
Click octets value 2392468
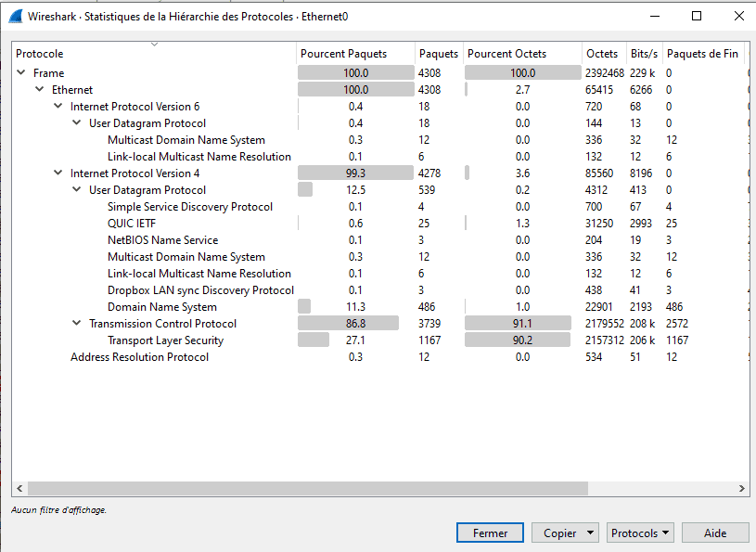coord(605,72)
